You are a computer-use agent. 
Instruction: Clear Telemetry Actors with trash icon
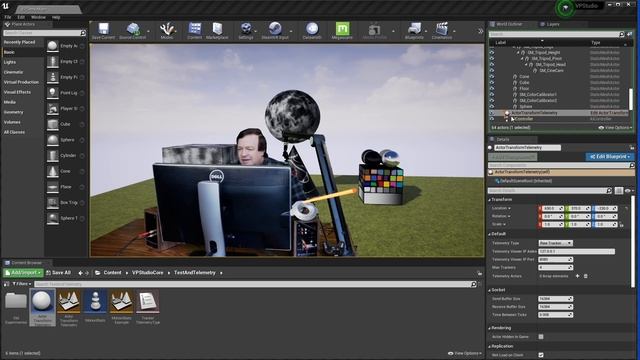point(586,276)
